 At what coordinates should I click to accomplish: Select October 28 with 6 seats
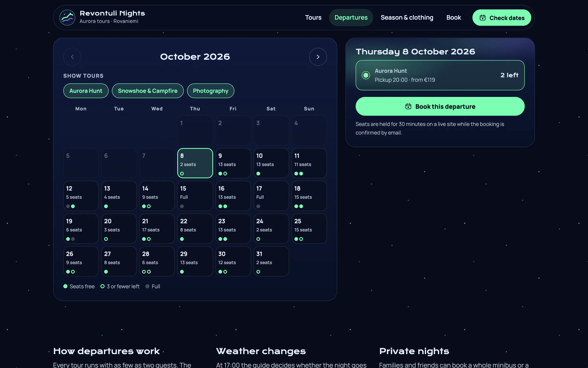tap(157, 261)
